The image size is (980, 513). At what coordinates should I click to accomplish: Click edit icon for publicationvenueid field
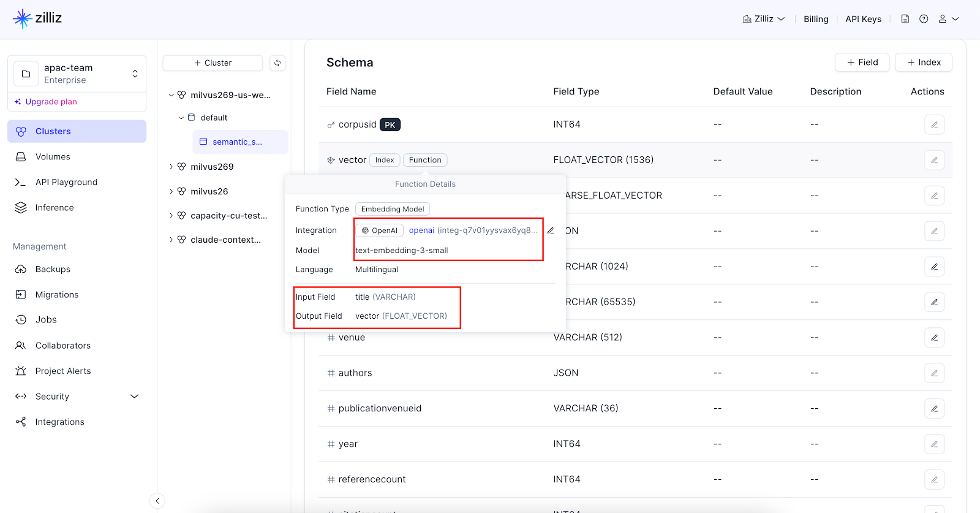934,409
